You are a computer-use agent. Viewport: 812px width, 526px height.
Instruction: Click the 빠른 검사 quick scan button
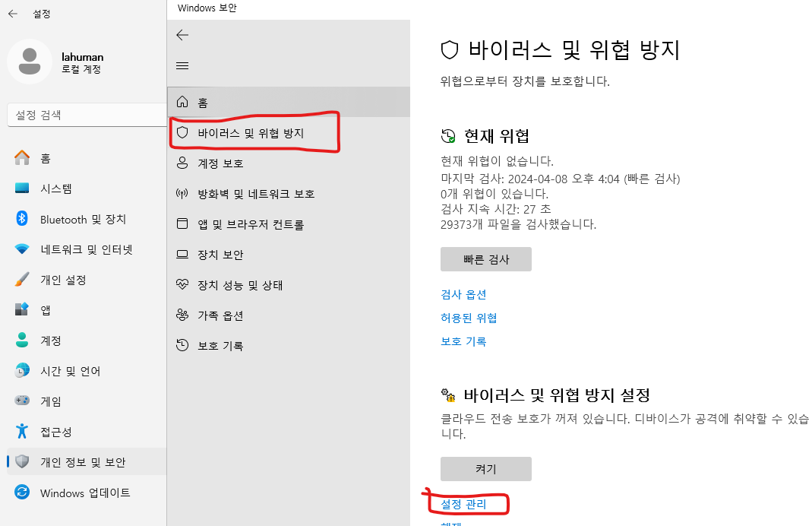click(x=485, y=259)
